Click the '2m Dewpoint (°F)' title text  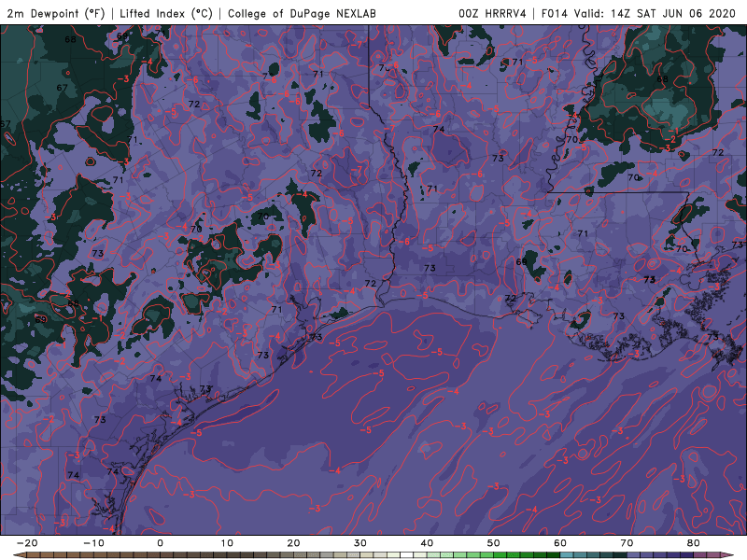pyautogui.click(x=56, y=13)
